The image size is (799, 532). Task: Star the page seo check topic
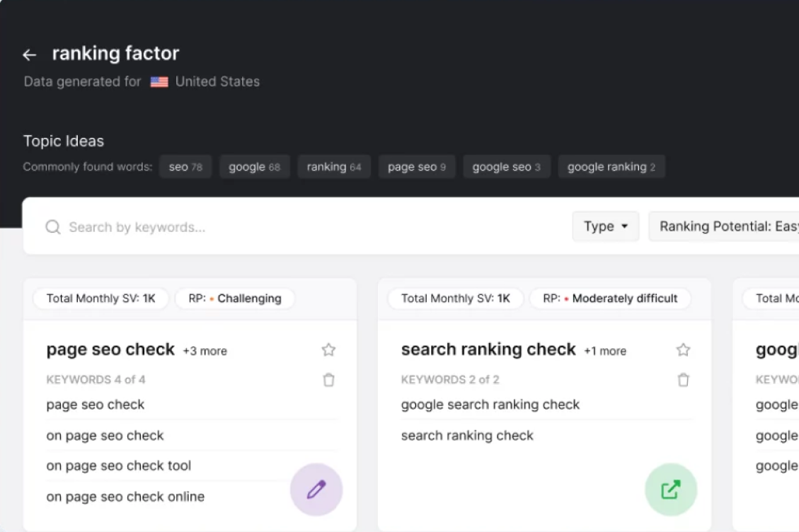(x=328, y=349)
